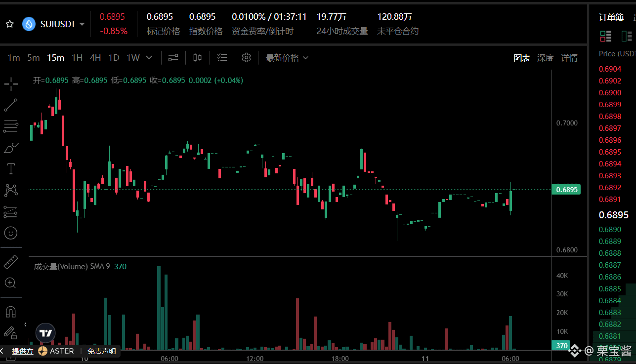Select the 1W timeframe
The width and height of the screenshot is (636, 364).
(133, 58)
